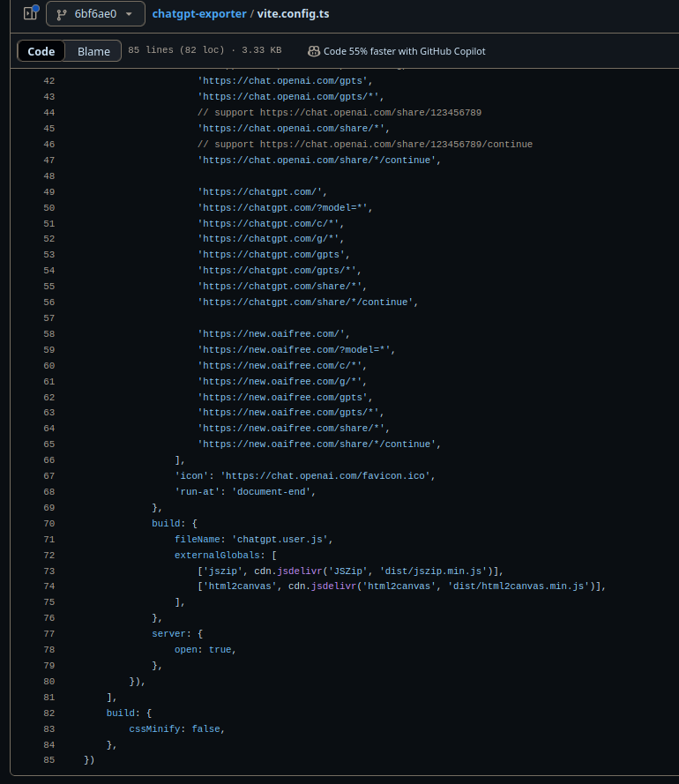Click the 'cssMinify: false' setting

pyautogui.click(x=175, y=729)
